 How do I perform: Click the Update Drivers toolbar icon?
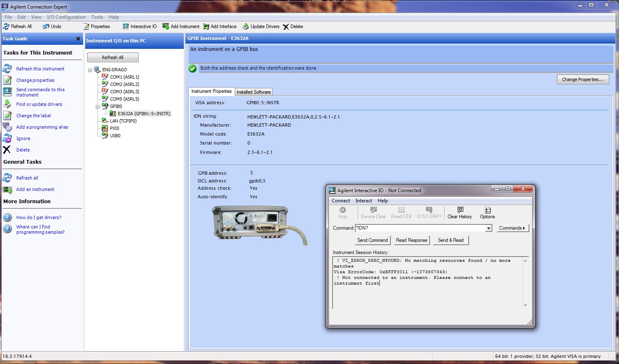(246, 26)
